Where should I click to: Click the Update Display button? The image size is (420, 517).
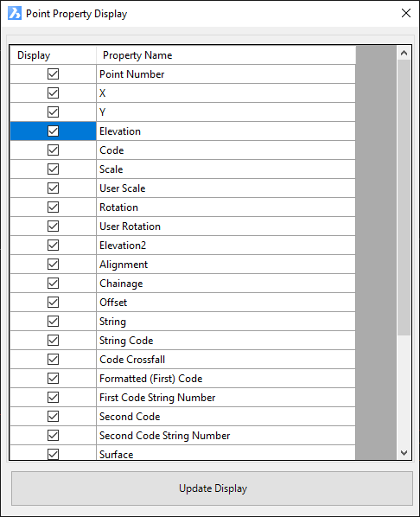point(213,488)
